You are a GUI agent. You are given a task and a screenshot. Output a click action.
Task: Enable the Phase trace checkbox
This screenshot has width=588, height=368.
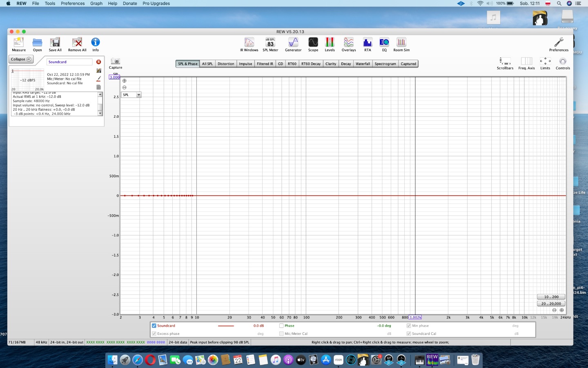(x=281, y=326)
